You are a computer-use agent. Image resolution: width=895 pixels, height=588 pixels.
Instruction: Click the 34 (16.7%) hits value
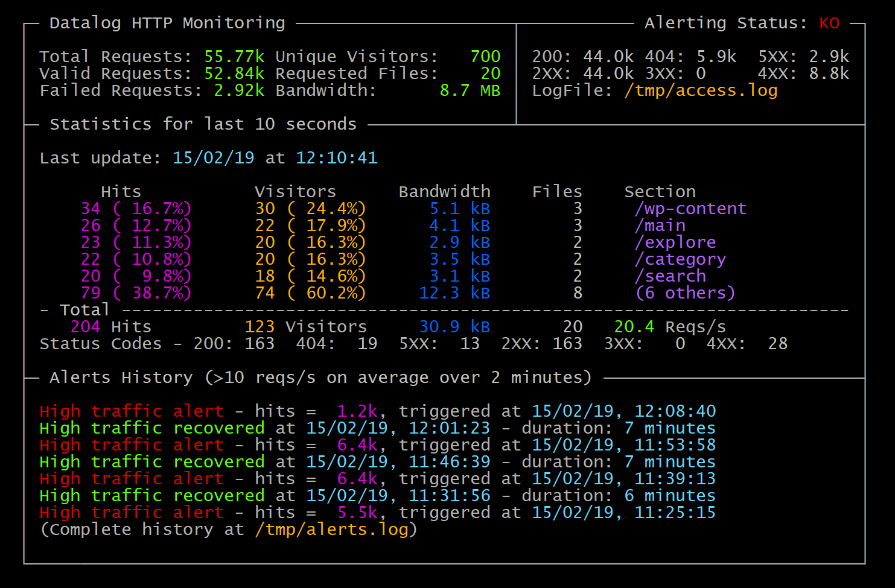click(136, 209)
